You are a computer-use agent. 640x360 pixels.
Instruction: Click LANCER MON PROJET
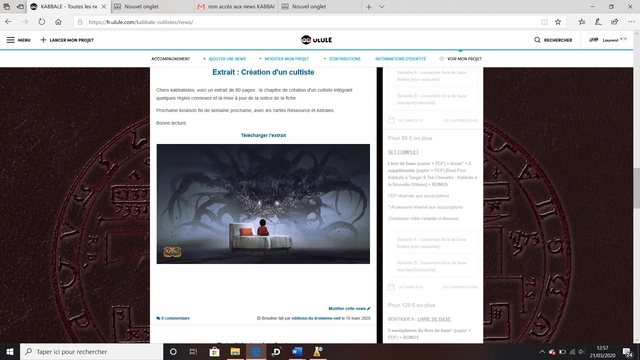pyautogui.click(x=67, y=40)
